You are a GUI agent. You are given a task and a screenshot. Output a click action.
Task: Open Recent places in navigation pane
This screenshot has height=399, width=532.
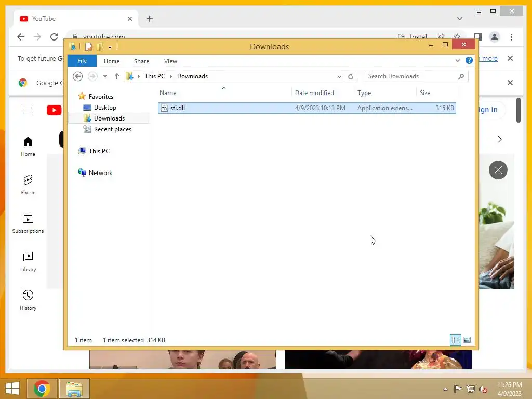(x=112, y=129)
